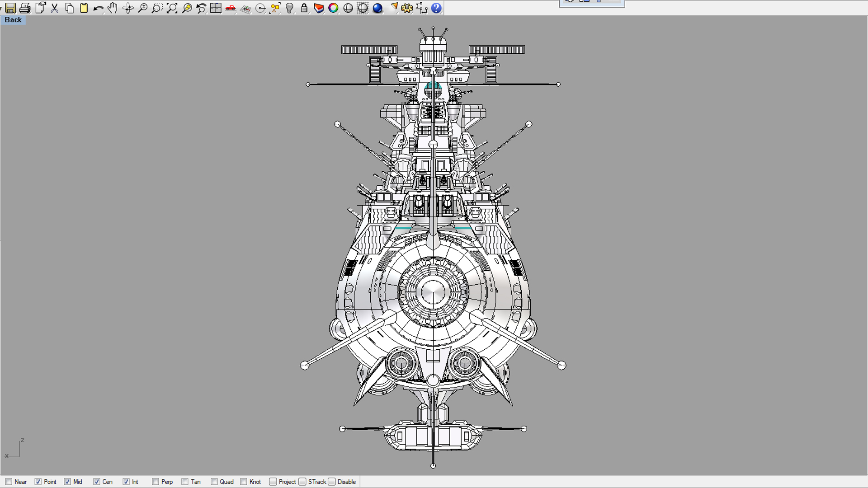Enable the Knot object snap
The width and height of the screenshot is (868, 488).
click(244, 482)
